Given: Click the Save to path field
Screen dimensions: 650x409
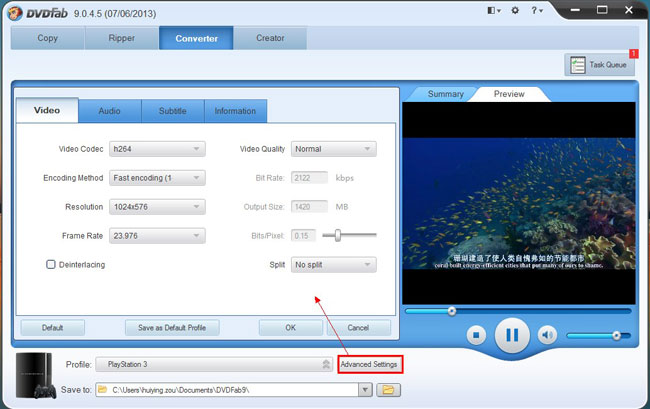Looking at the screenshot, I should point(227,390).
